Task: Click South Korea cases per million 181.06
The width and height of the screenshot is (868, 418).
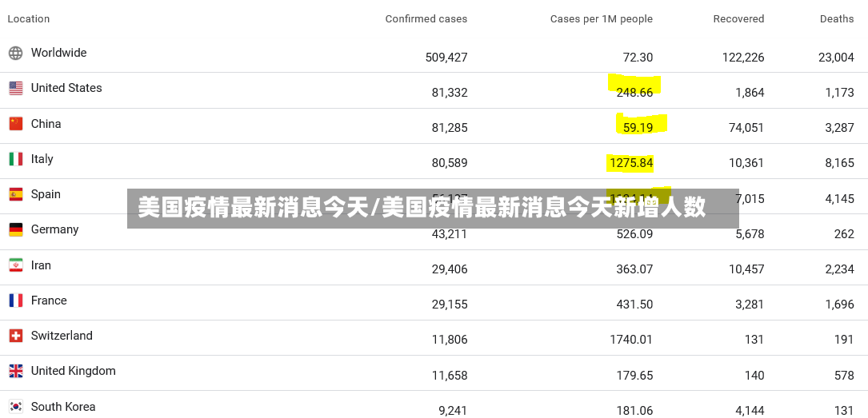Action: click(x=634, y=411)
